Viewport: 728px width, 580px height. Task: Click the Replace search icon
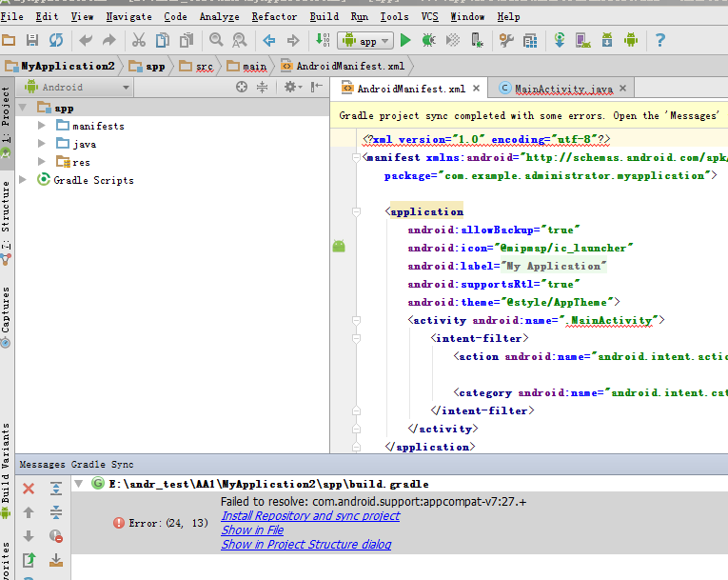[239, 40]
